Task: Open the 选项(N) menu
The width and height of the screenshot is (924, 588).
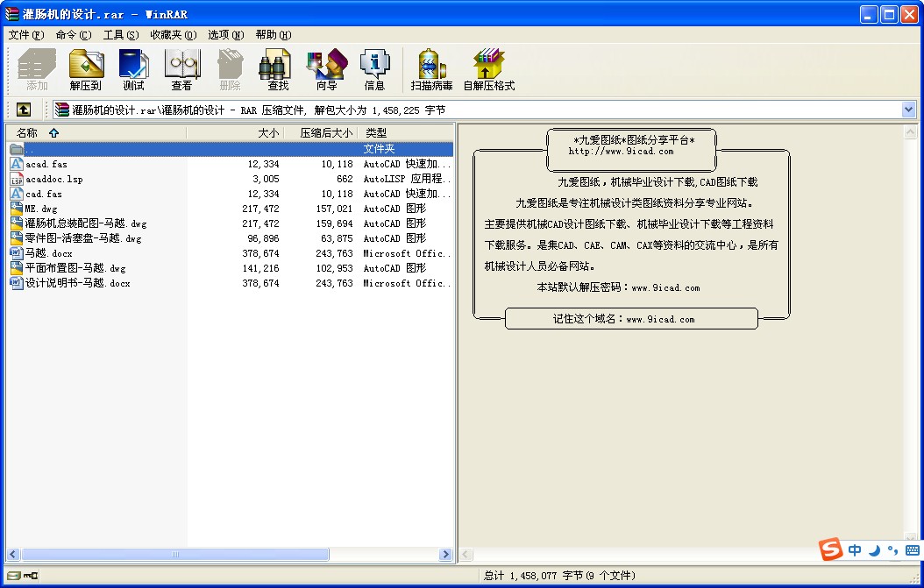Action: (225, 35)
